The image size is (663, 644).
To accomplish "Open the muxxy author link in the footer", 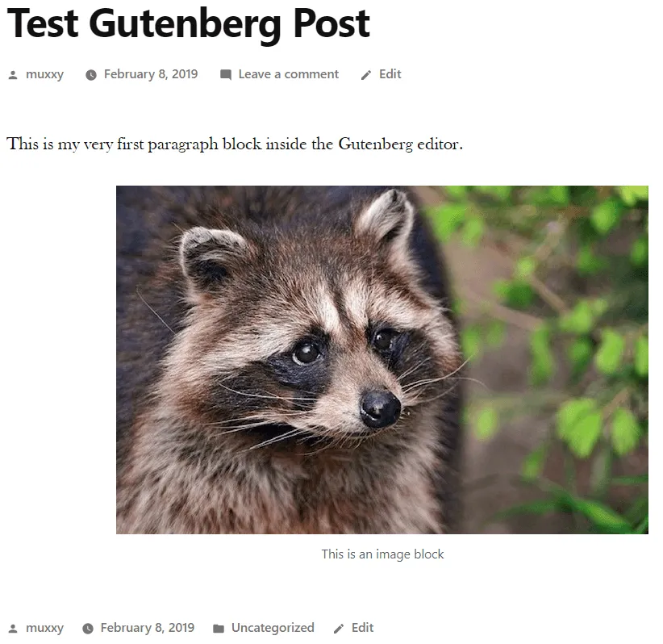I will pos(45,628).
